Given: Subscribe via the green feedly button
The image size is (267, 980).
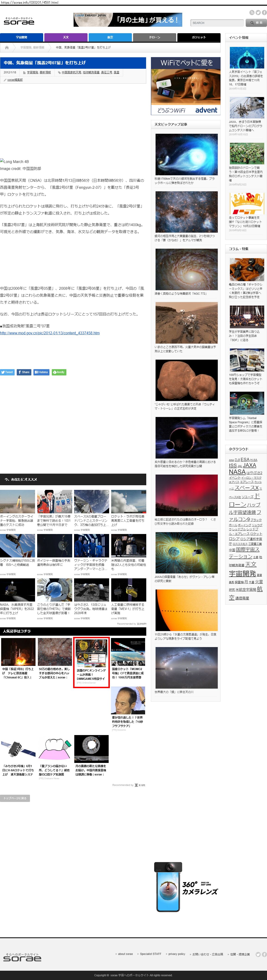Looking at the screenshot, I should tap(59, 372).
